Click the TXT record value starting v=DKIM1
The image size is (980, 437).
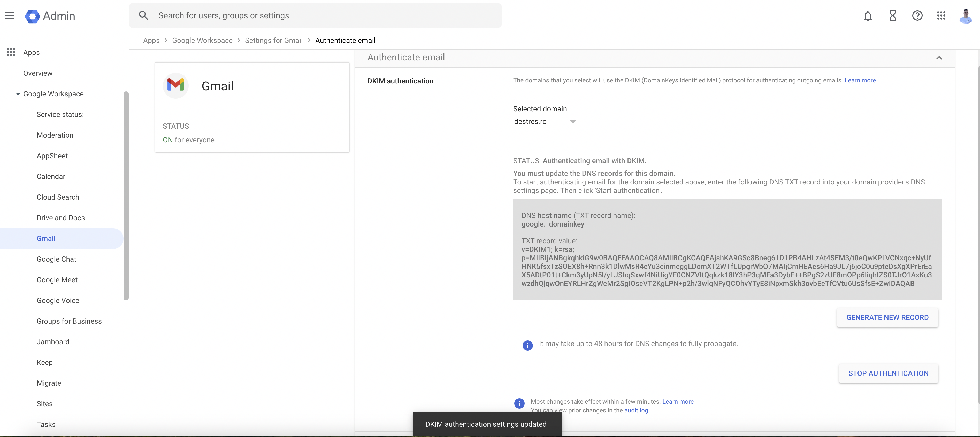726,267
